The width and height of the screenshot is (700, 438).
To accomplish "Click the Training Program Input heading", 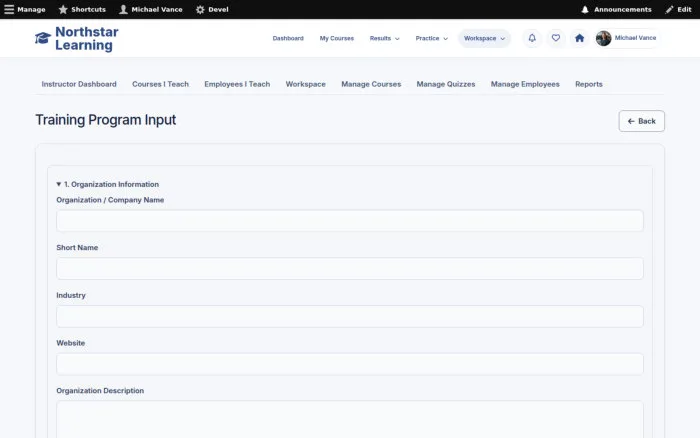I will pos(106,120).
